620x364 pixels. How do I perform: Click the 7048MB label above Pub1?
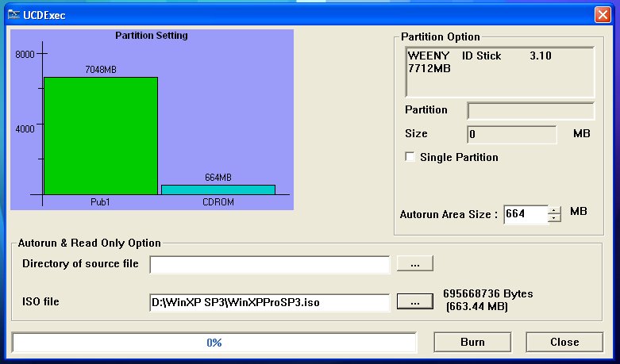click(x=101, y=70)
